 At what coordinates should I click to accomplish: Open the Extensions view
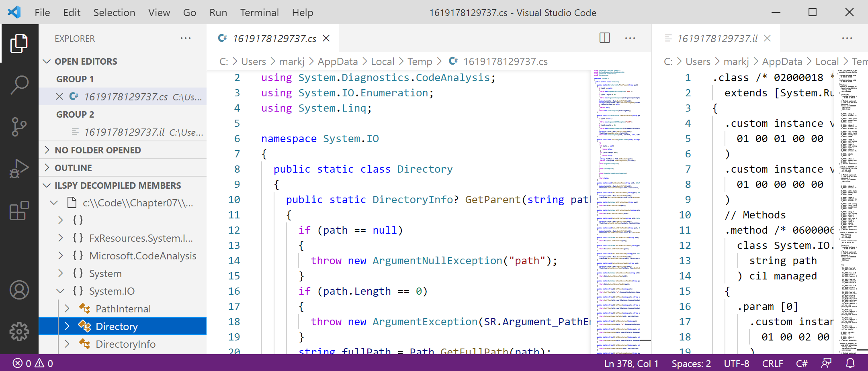click(19, 210)
